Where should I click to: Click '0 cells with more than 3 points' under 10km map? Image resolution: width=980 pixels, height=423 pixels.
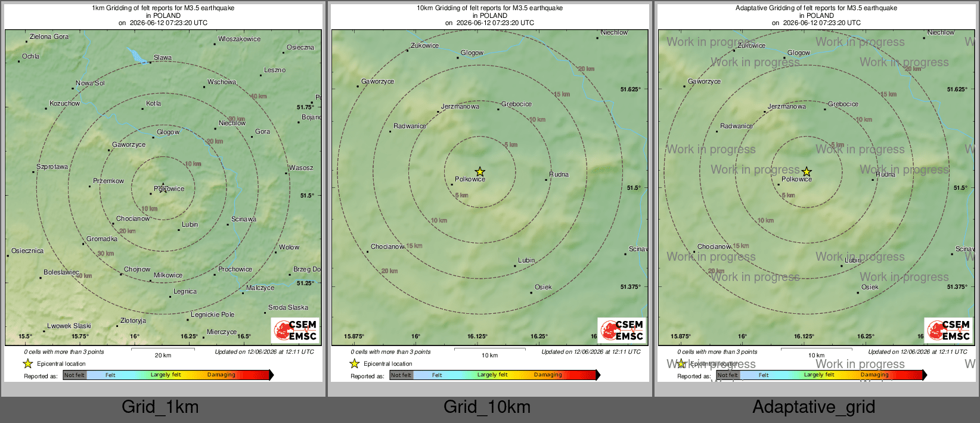(x=390, y=352)
